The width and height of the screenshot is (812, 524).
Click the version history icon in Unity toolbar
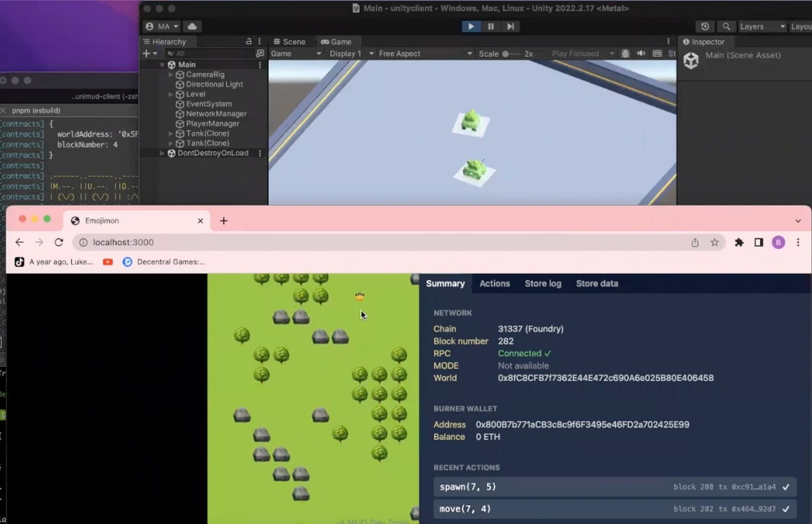[x=705, y=26]
